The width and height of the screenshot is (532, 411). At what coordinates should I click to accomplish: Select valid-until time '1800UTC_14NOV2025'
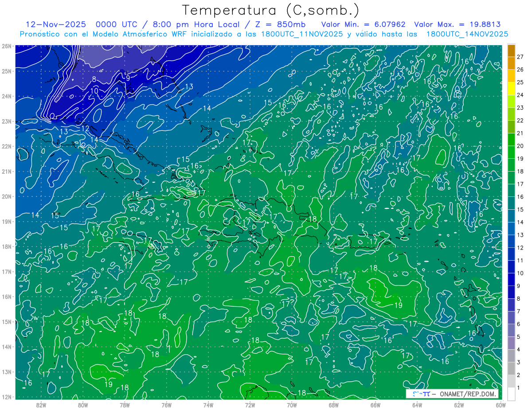(467, 34)
